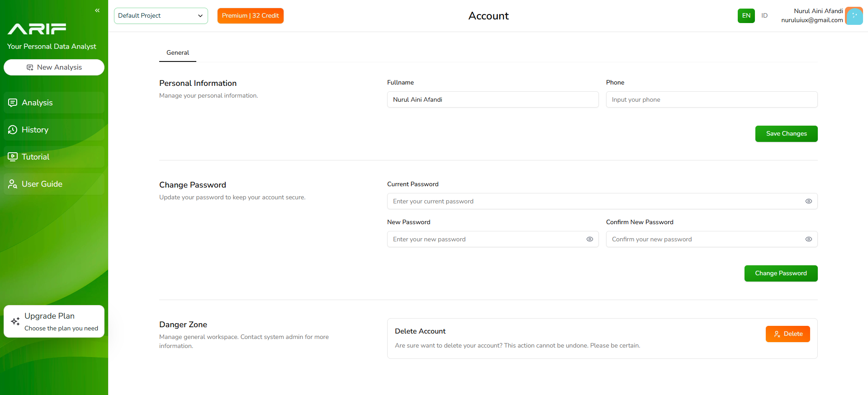
Task: Click the History clock icon
Action: (13, 130)
